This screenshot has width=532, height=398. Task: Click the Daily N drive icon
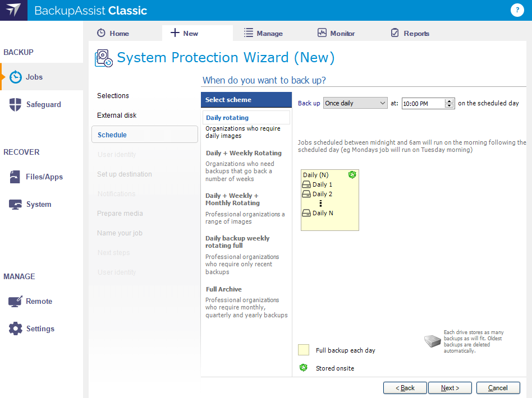306,213
